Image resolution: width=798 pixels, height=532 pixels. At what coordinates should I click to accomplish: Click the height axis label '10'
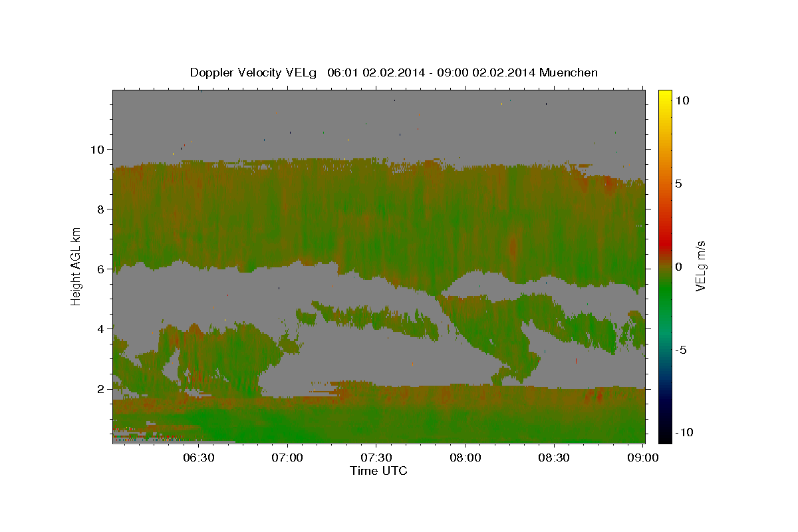click(96, 150)
